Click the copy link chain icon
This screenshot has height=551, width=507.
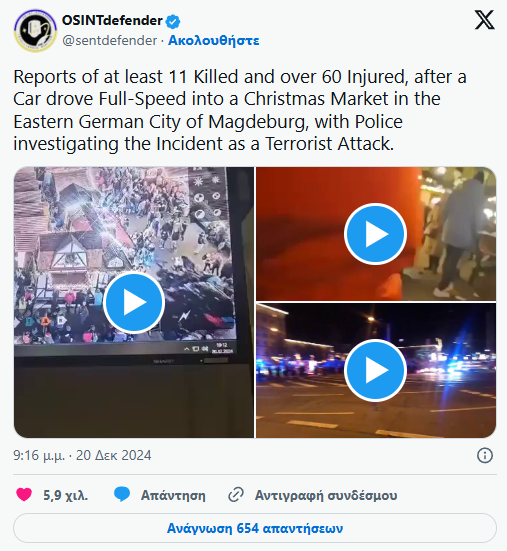pyautogui.click(x=236, y=495)
